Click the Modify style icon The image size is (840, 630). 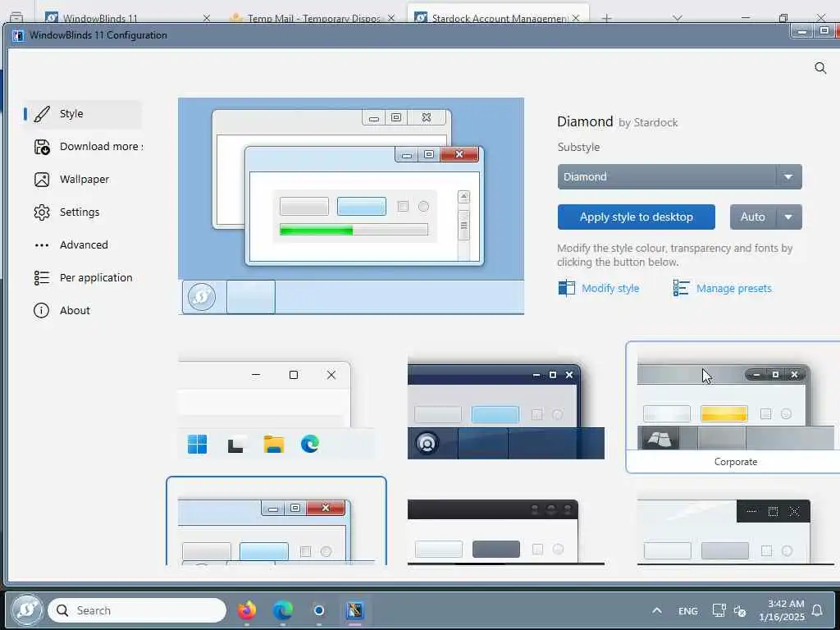pos(566,288)
